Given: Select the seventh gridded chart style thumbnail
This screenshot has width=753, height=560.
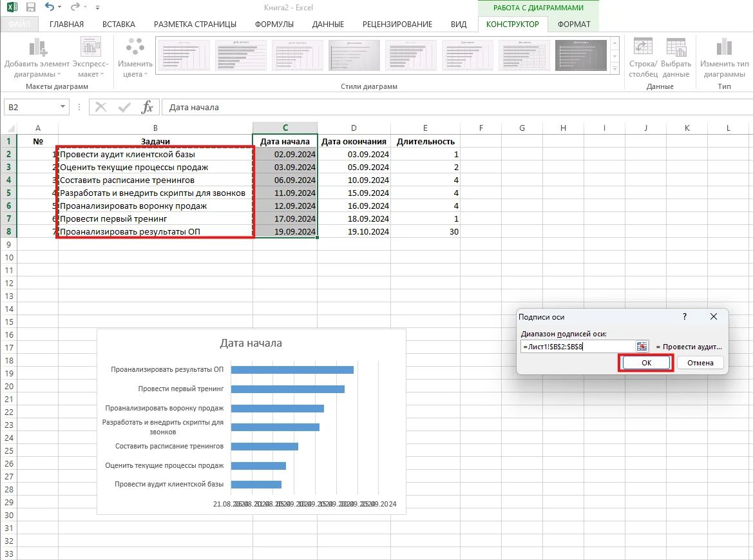Looking at the screenshot, I should pos(524,55).
